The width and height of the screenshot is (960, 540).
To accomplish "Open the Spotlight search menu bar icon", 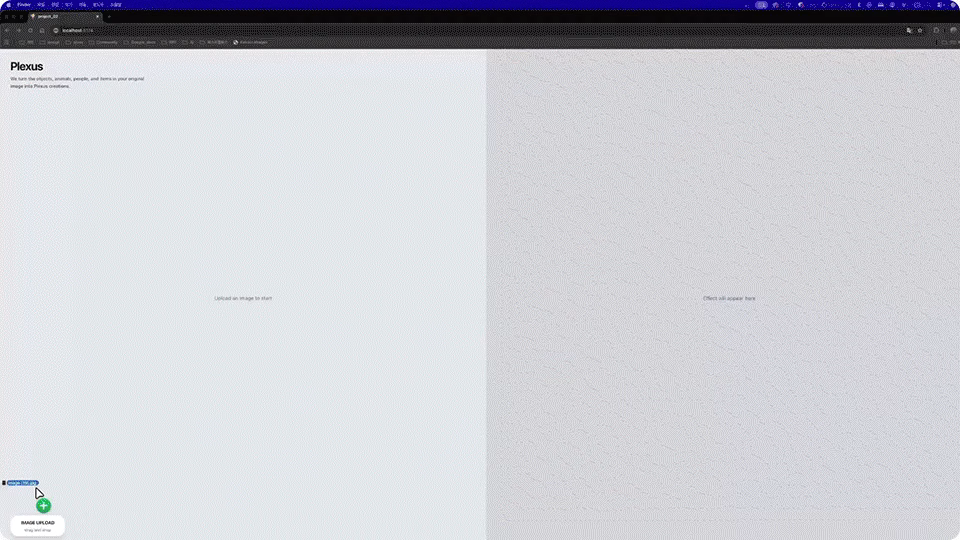I will 929,4.
